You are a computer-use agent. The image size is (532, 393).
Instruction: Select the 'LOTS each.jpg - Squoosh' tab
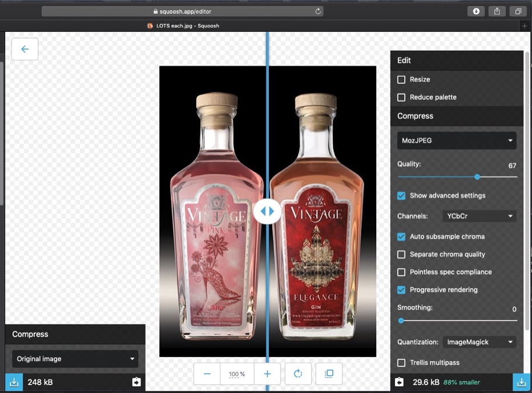coord(183,26)
